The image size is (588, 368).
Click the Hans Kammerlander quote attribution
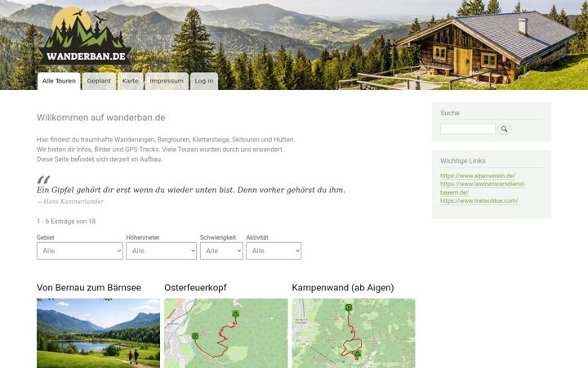(70, 202)
